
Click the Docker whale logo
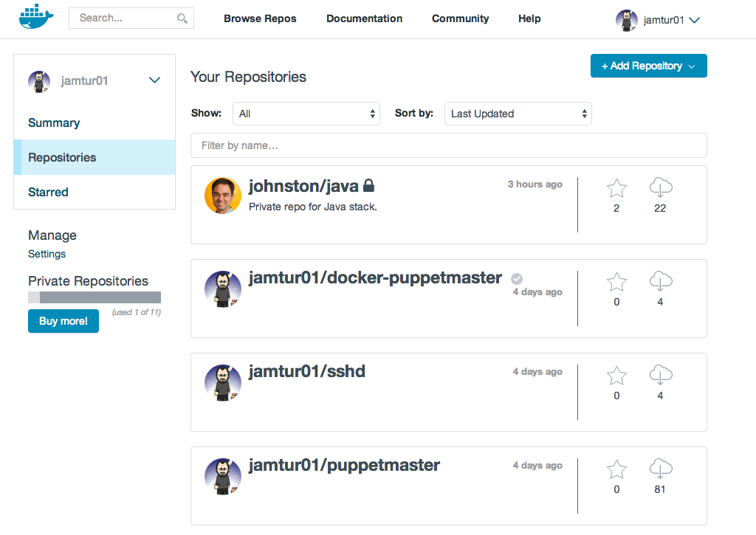[x=36, y=17]
